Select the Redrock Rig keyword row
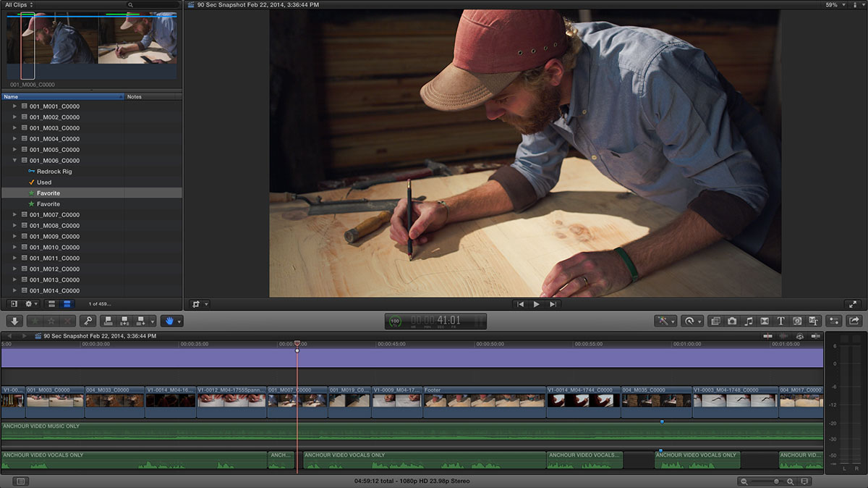This screenshot has width=868, height=488. tap(92, 172)
